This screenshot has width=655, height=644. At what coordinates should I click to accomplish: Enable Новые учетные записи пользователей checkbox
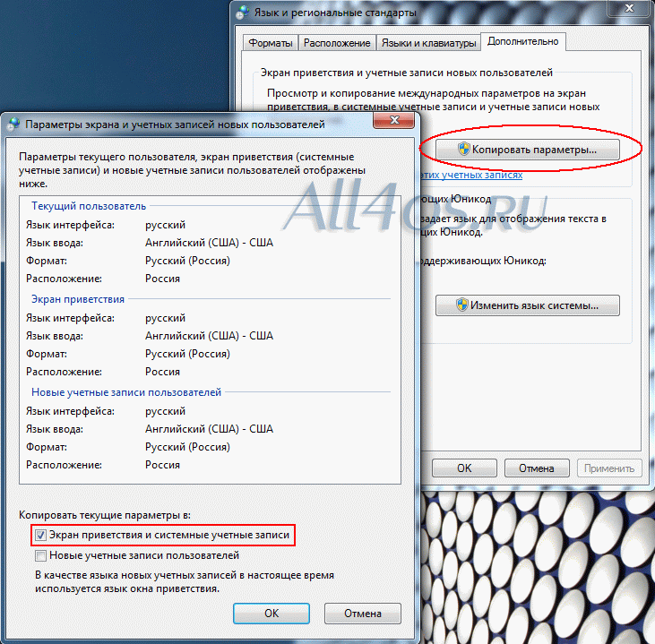click(x=40, y=555)
